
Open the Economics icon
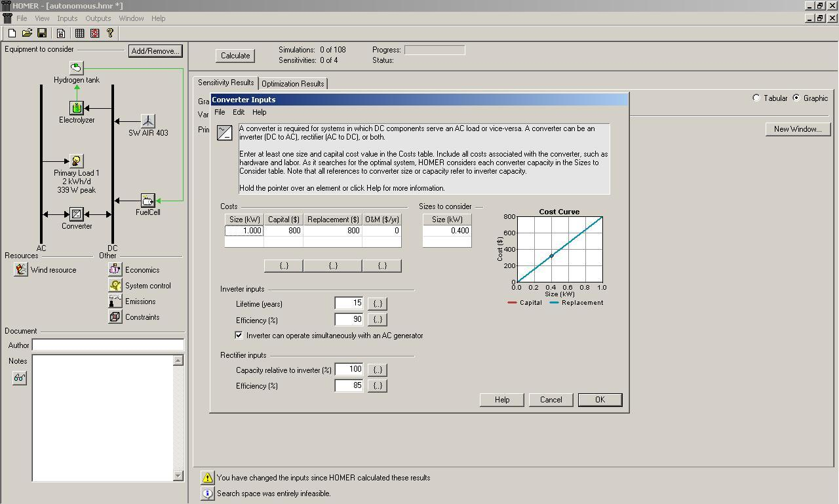point(115,269)
